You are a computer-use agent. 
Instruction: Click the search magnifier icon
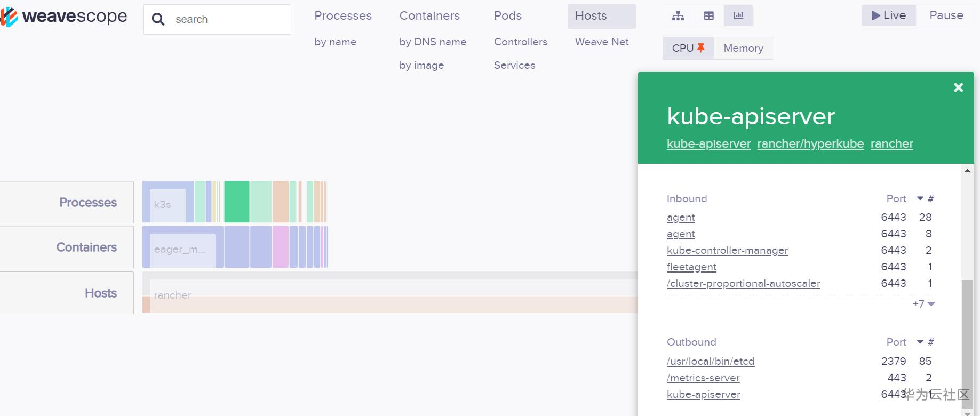click(158, 20)
